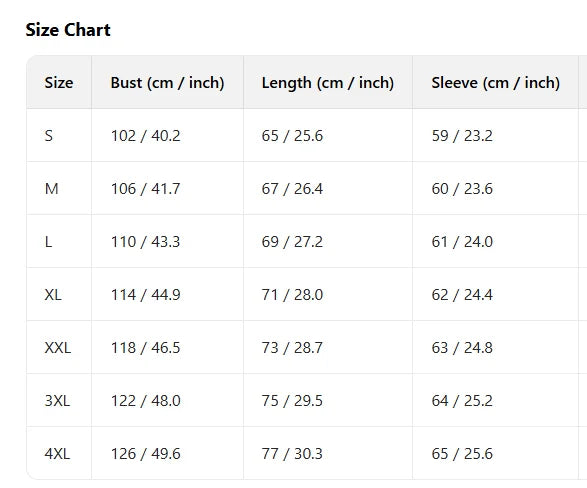
Task: Select the 3XL size row label
Action: click(57, 401)
